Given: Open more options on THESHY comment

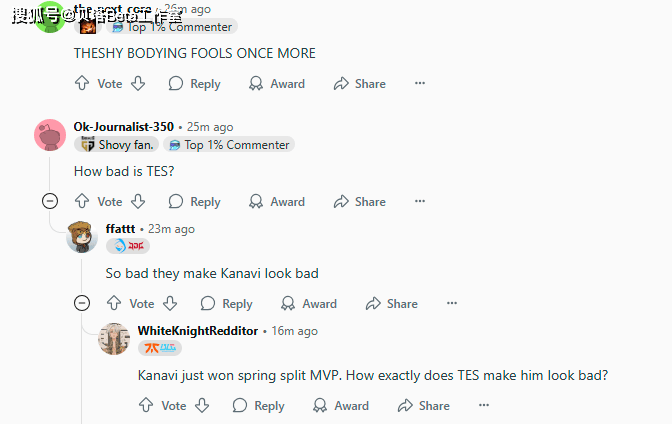Looking at the screenshot, I should click(x=420, y=83).
